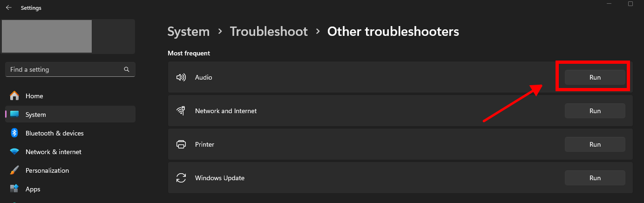
Task: Open the System settings section
Action: coord(36,115)
